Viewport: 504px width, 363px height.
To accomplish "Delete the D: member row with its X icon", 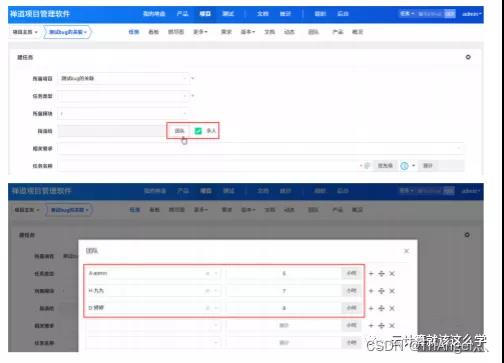I will pos(392,309).
